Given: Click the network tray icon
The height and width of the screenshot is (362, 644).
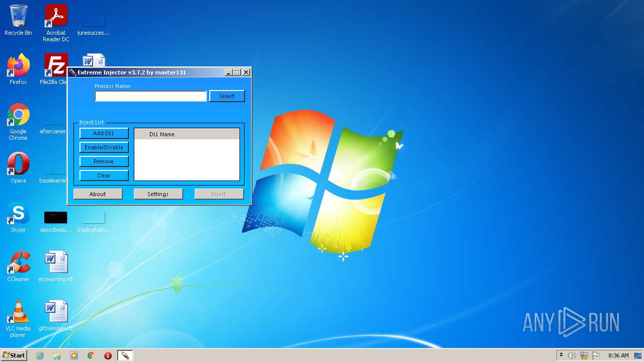Looking at the screenshot, I should (584, 355).
